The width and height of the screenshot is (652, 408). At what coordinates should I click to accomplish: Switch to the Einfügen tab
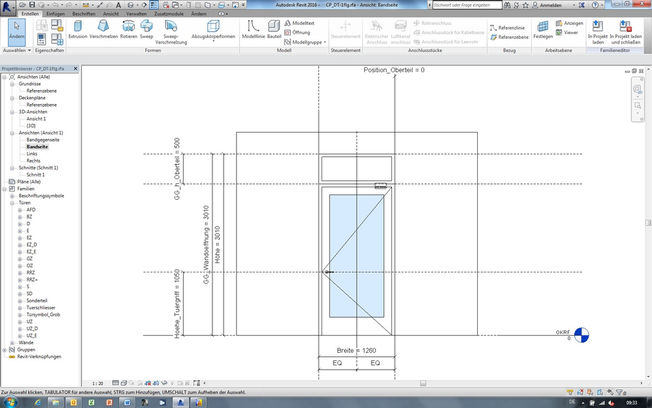click(x=55, y=14)
